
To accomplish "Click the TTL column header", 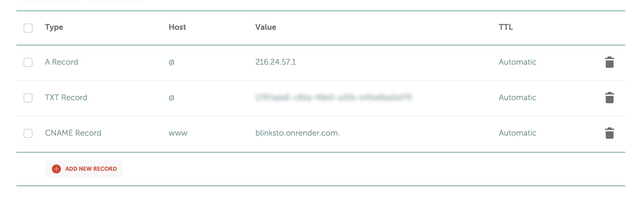I will click(x=506, y=27).
